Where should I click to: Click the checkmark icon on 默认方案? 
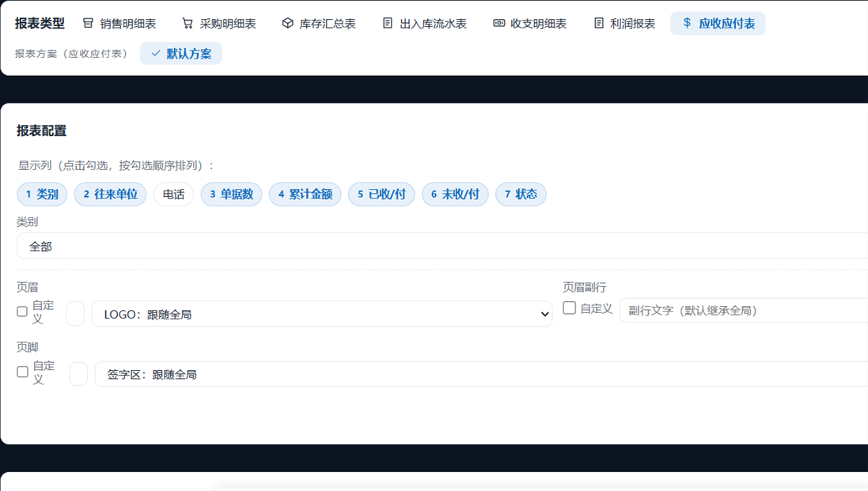[156, 54]
